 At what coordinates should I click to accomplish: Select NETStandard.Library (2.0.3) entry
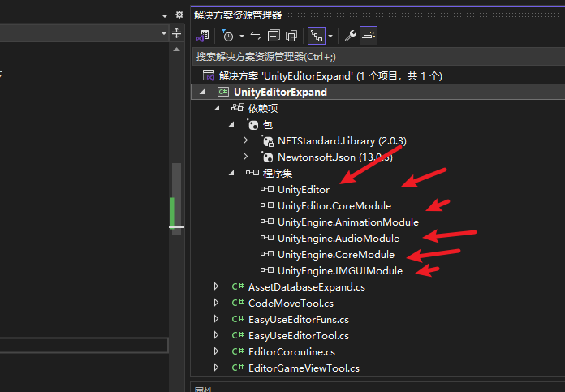point(342,141)
